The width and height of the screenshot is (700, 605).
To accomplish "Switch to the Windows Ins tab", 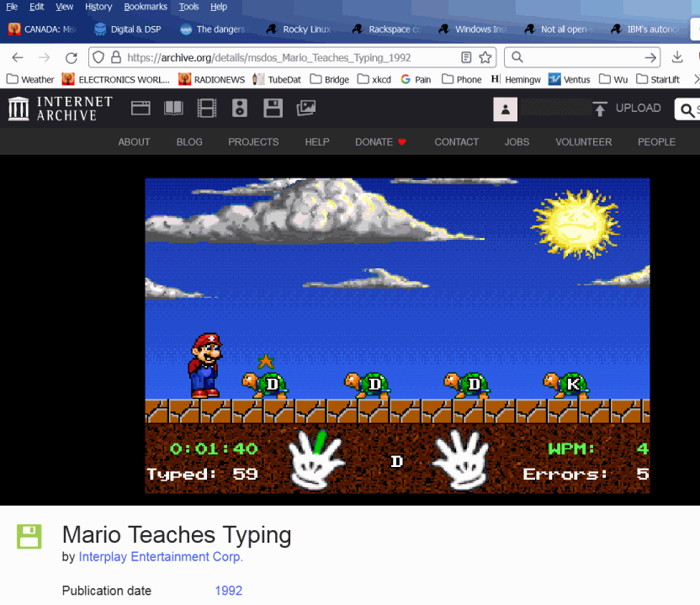I will click(x=473, y=29).
